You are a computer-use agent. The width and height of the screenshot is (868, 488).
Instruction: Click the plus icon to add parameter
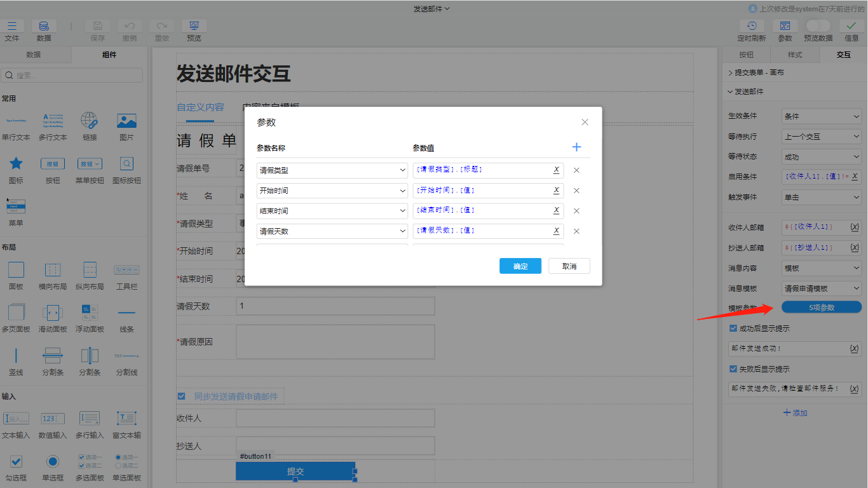(576, 147)
